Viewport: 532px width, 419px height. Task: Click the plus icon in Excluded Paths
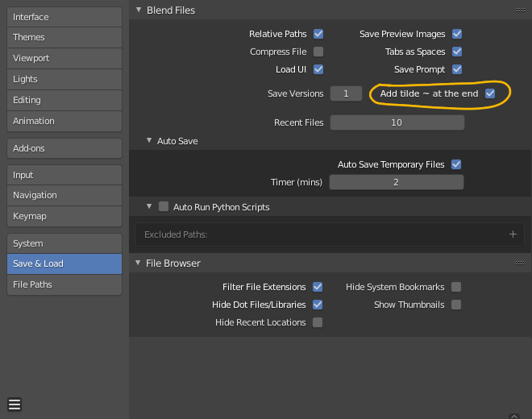coord(513,234)
